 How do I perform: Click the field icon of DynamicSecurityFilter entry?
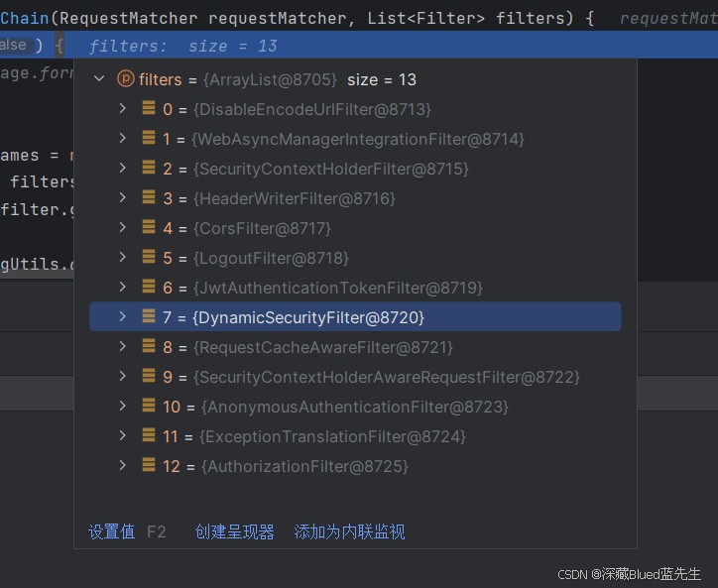[149, 316]
